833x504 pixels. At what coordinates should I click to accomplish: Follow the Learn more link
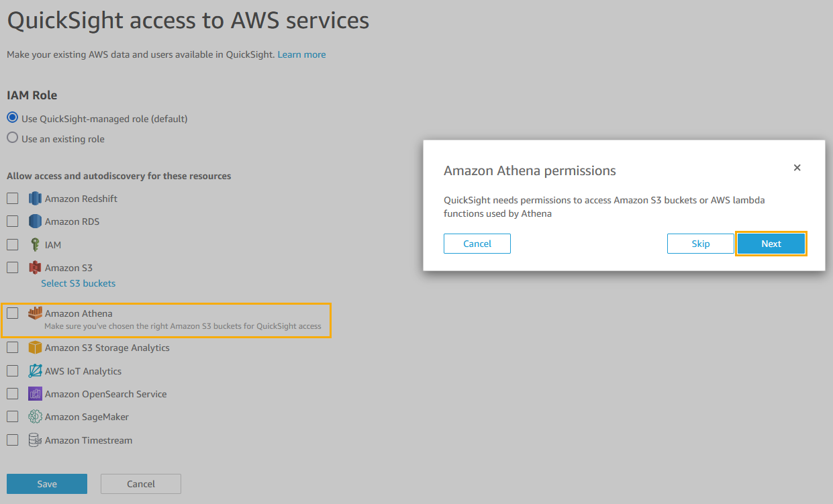[x=301, y=54]
